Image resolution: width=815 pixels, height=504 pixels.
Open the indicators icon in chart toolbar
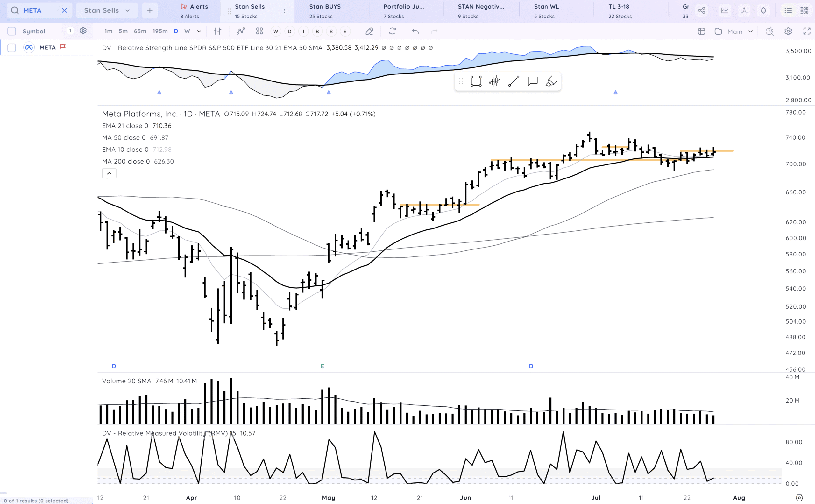click(240, 31)
